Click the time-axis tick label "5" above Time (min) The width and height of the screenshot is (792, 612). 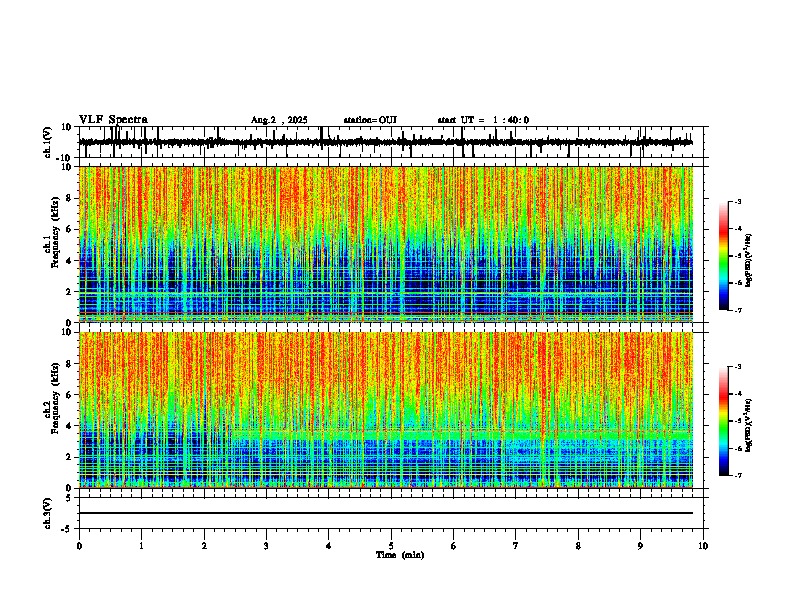[391, 546]
